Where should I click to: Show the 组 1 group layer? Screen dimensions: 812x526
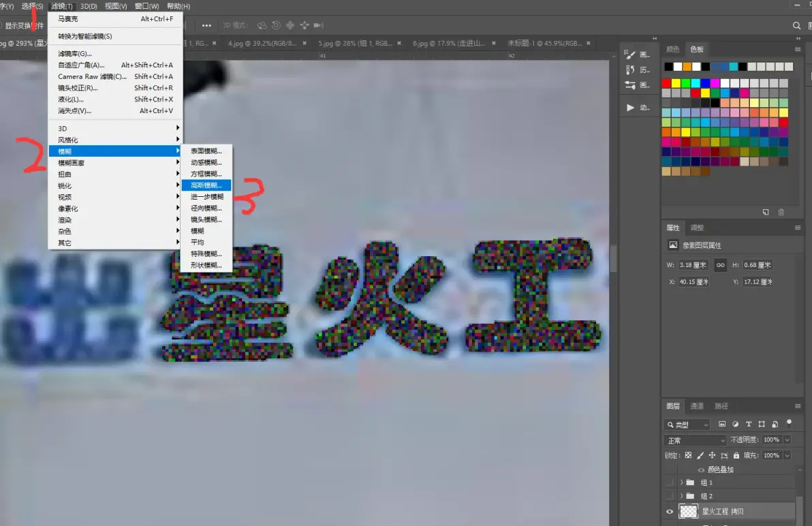[670, 482]
